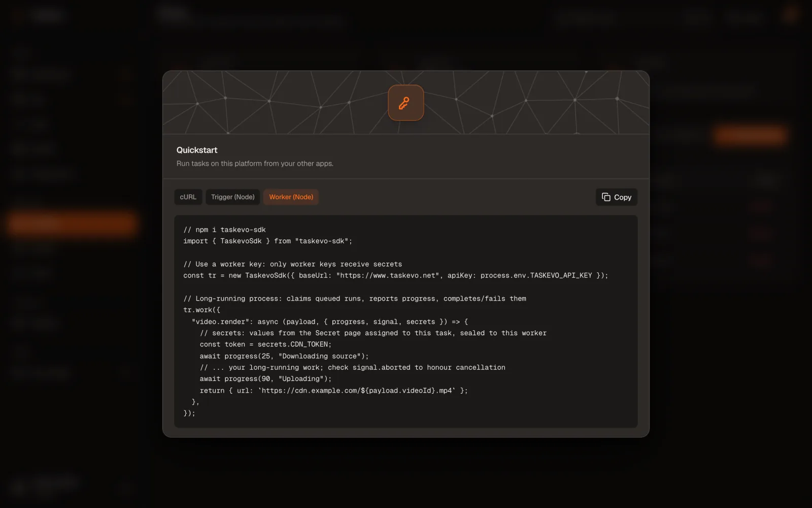Click the "video.render" handler line
Screen dimensions: 812x508
click(330, 322)
